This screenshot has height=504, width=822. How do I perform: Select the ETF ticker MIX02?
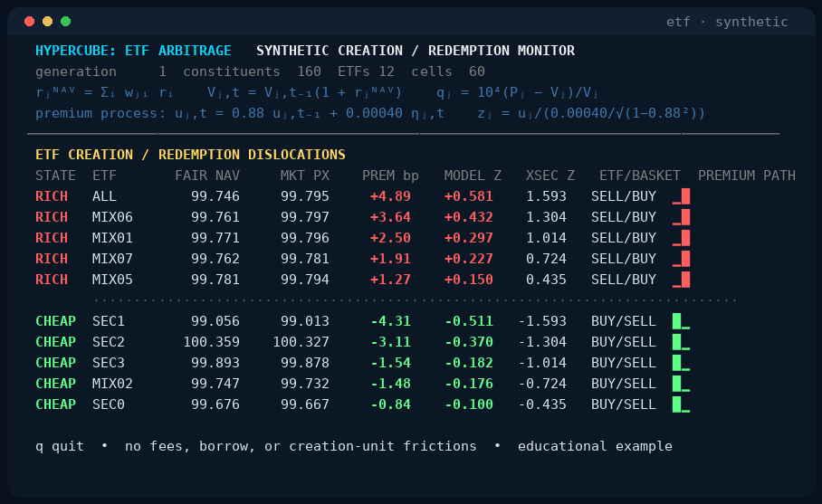(113, 384)
